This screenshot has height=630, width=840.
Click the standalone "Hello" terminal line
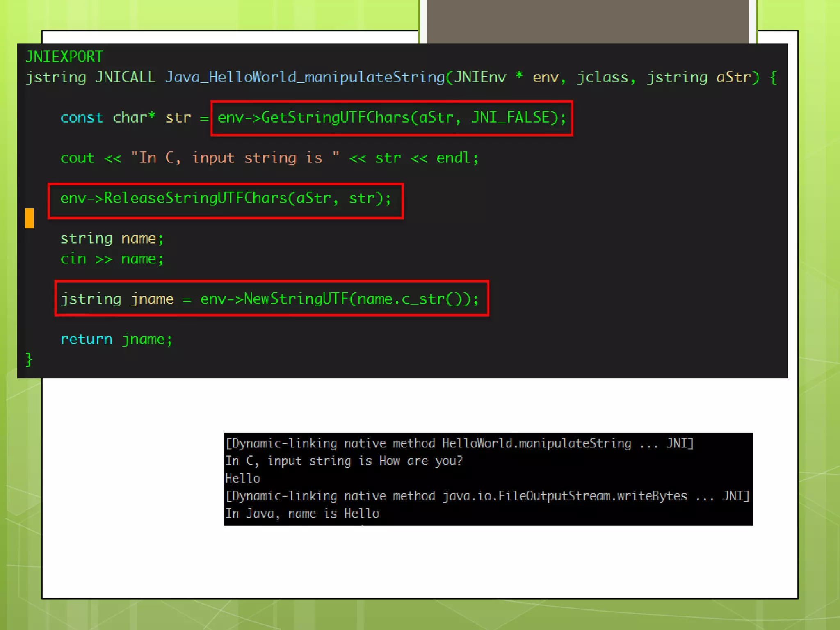pyautogui.click(x=242, y=479)
